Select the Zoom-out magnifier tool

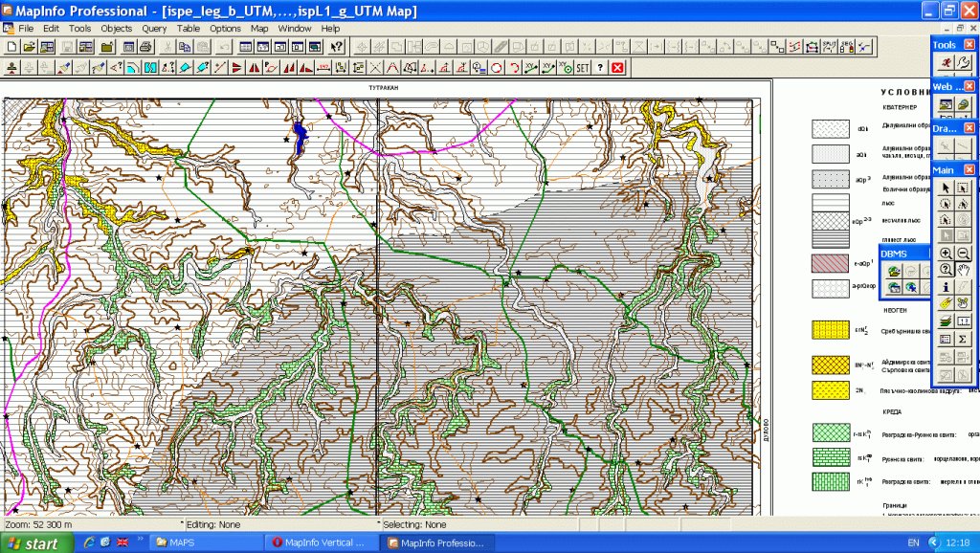point(964,254)
